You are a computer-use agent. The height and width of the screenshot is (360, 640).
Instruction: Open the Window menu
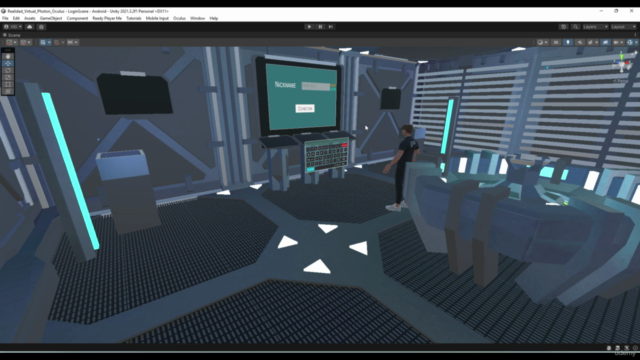point(198,18)
